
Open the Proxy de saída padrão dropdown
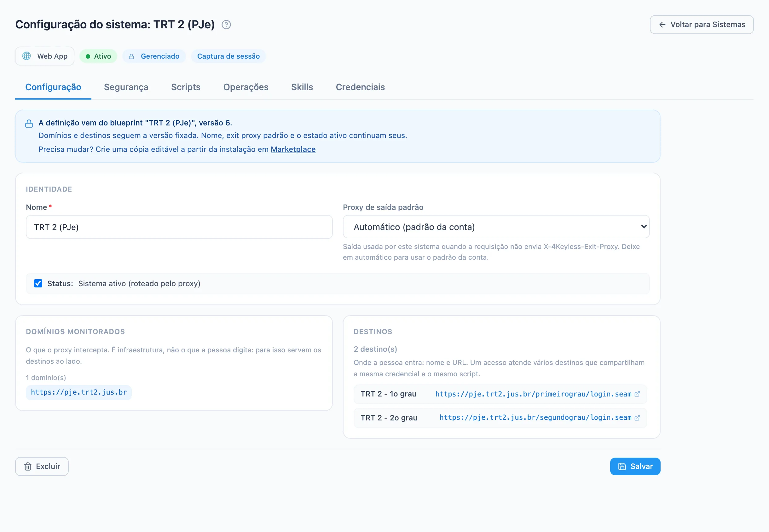[496, 227]
